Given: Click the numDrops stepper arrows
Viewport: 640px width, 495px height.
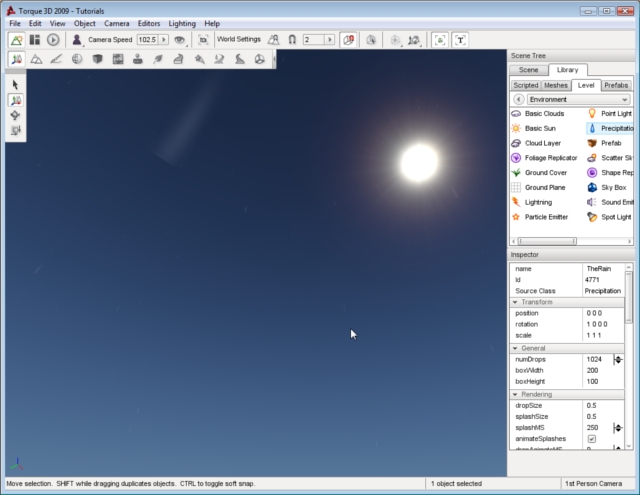Looking at the screenshot, I should click(618, 359).
